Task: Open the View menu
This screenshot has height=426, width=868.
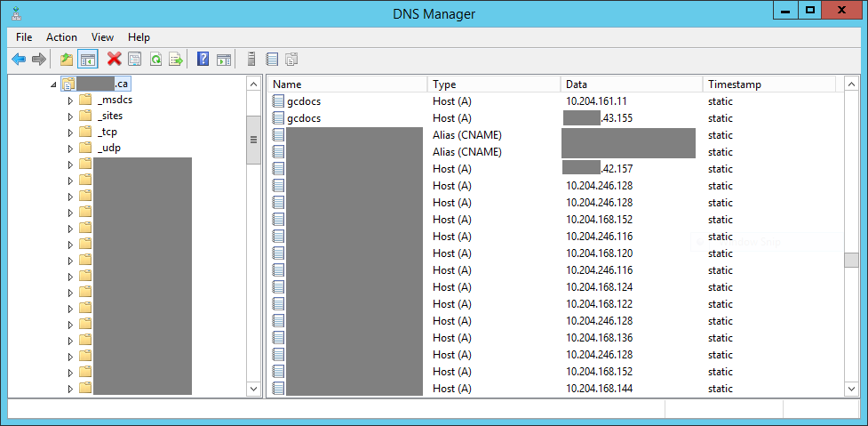Action: 102,37
